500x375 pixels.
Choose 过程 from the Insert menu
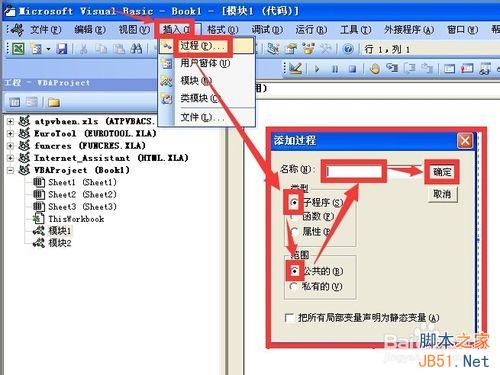(207, 46)
